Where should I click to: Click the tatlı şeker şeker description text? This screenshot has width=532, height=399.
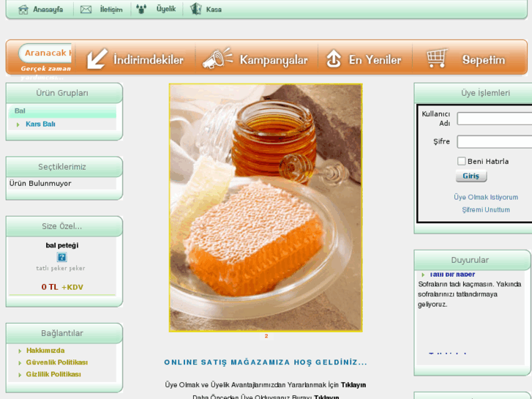[61, 268]
